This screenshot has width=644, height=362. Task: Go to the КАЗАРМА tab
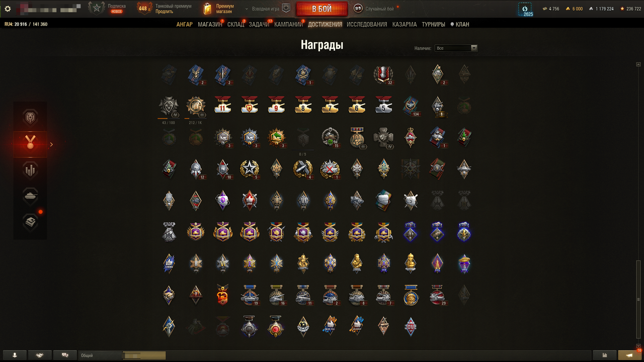click(x=405, y=24)
